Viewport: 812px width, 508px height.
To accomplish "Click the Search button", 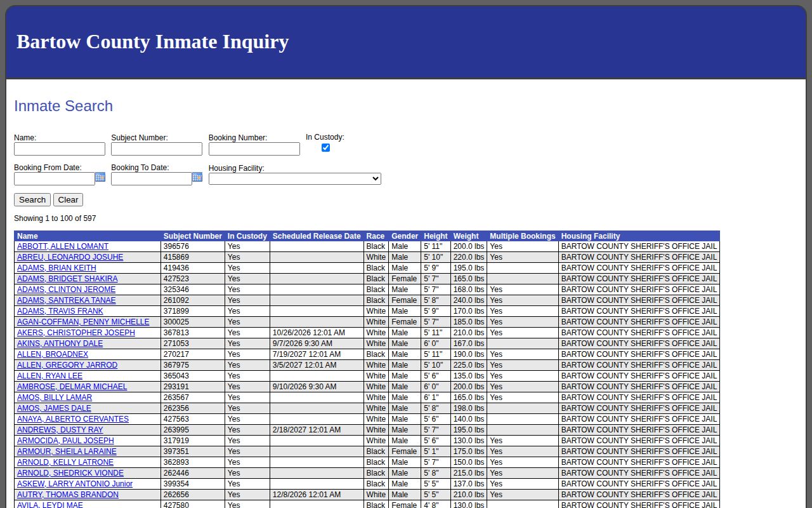I will click(32, 199).
